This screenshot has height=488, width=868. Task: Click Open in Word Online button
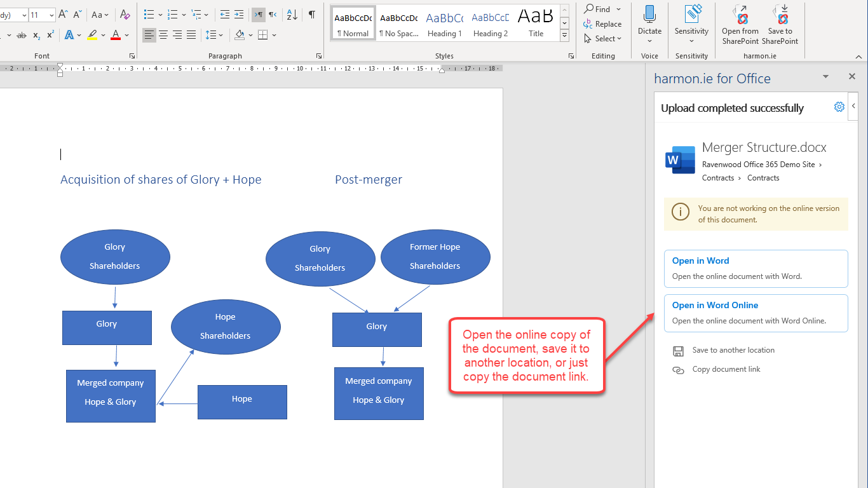coord(756,313)
